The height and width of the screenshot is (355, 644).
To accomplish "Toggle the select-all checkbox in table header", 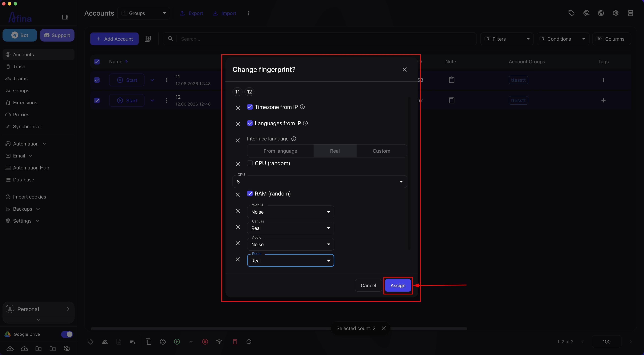I will point(97,62).
